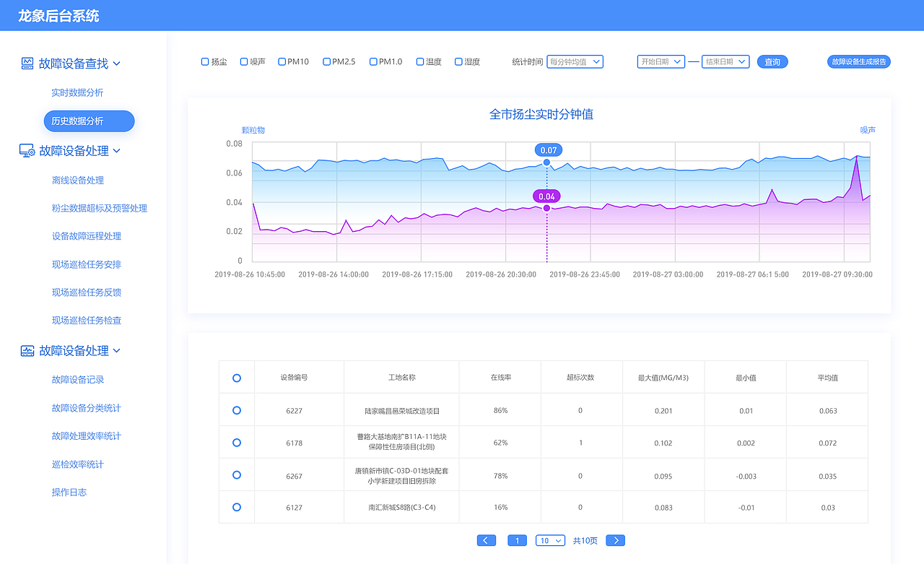Image resolution: width=924 pixels, height=564 pixels.
Task: Go to 巡检效率统计
Action: click(x=78, y=464)
